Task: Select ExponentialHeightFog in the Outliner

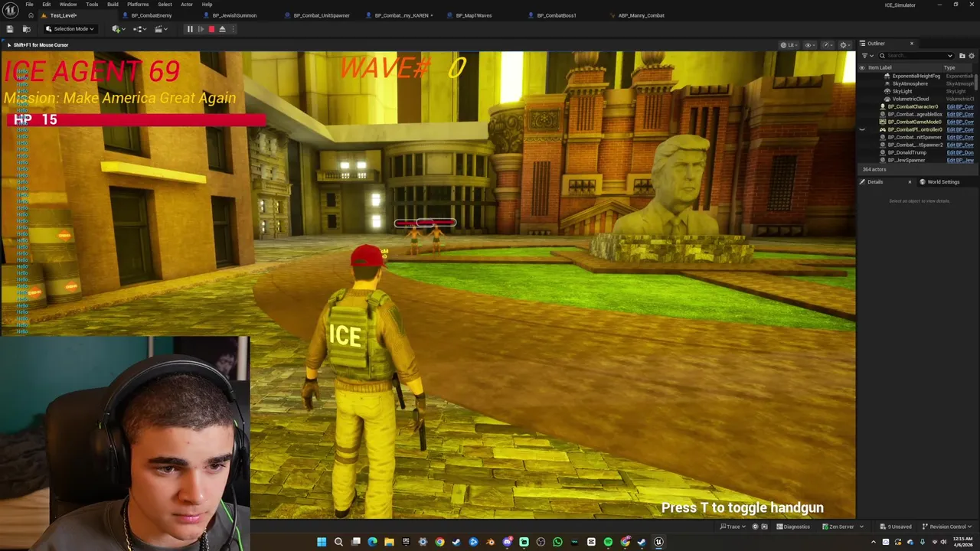Action: click(x=916, y=76)
